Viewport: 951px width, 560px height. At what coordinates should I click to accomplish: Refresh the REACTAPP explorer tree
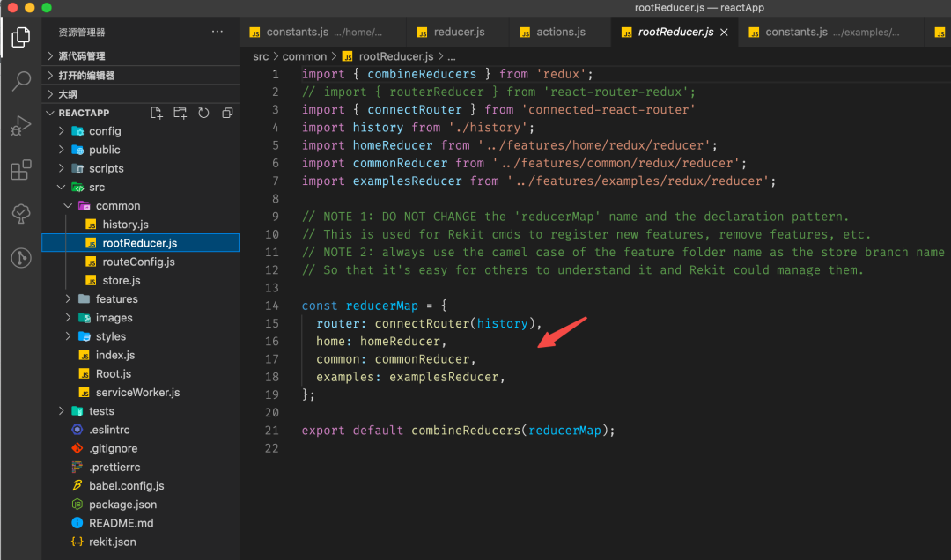203,113
